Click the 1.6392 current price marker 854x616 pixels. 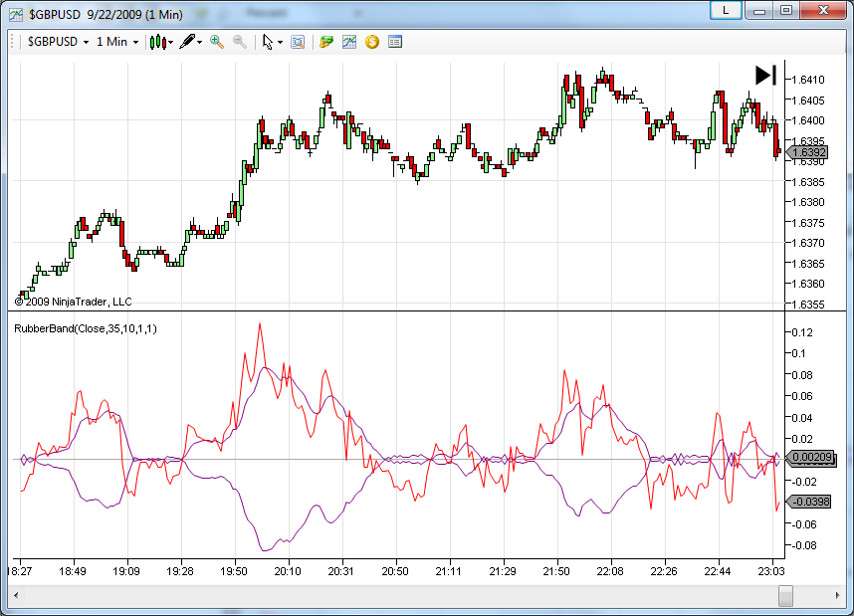coord(807,152)
